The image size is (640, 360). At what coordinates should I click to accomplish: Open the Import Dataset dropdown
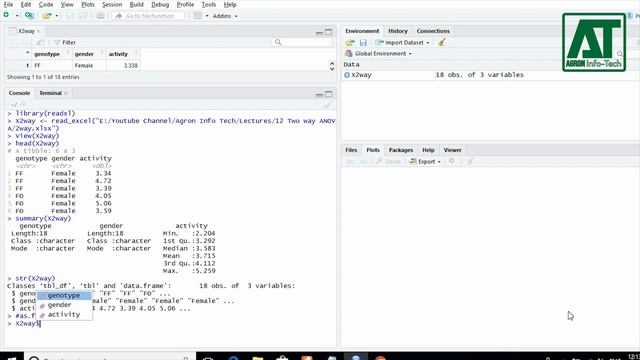[x=402, y=42]
